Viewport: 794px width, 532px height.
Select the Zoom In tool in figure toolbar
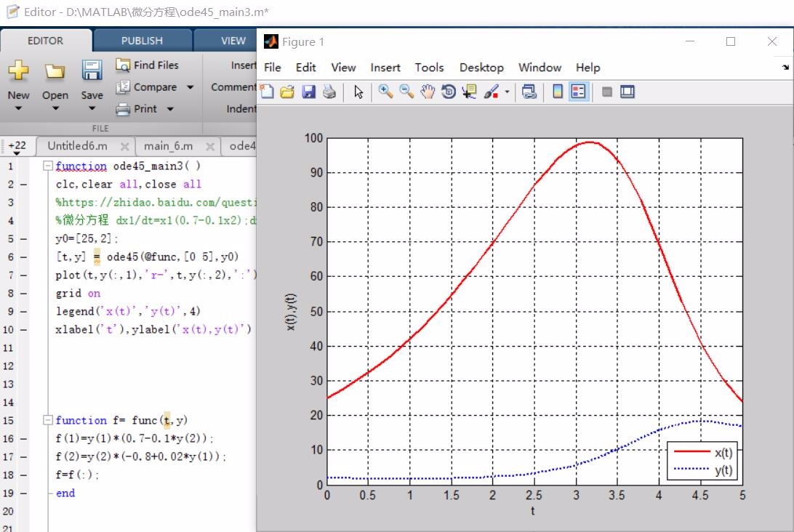pos(385,92)
